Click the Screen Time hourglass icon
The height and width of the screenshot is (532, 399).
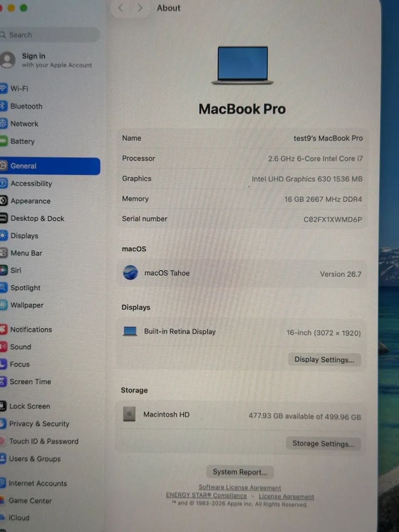click(3, 382)
